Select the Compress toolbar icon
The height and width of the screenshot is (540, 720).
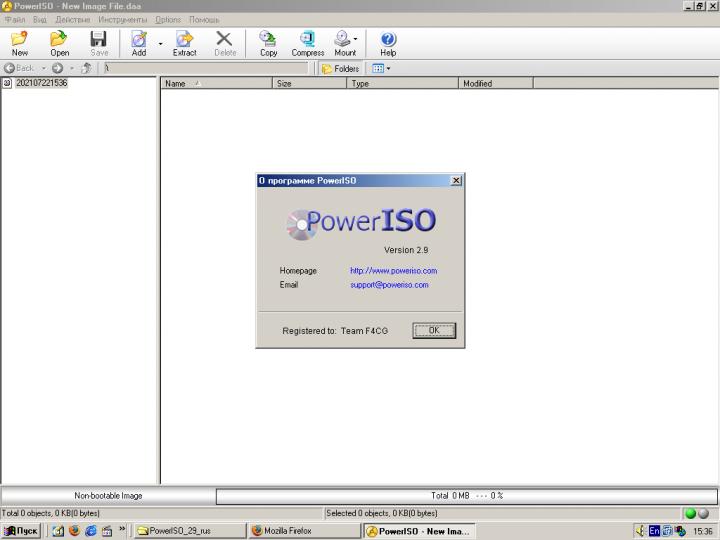pos(307,43)
